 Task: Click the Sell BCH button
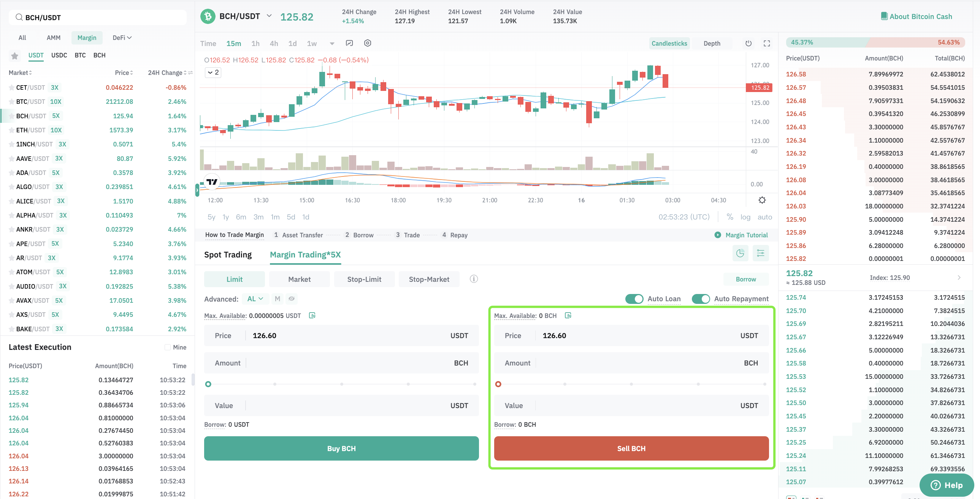[631, 448]
